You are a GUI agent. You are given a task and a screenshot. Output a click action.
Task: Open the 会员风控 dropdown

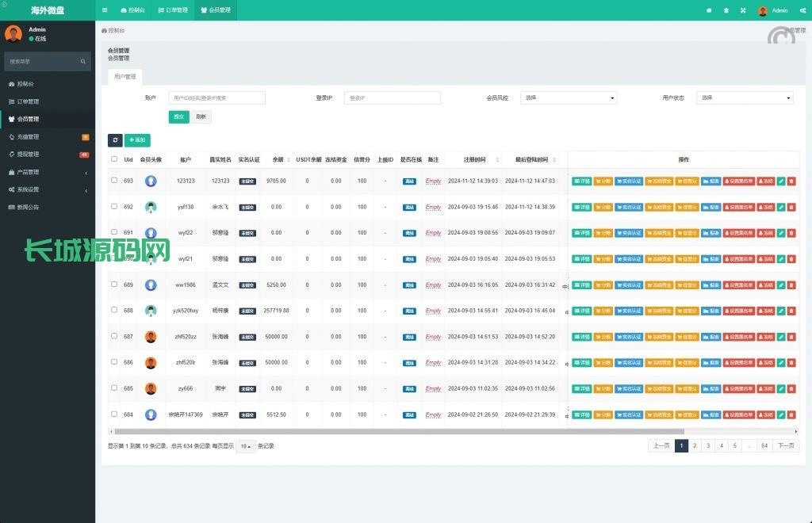click(569, 98)
